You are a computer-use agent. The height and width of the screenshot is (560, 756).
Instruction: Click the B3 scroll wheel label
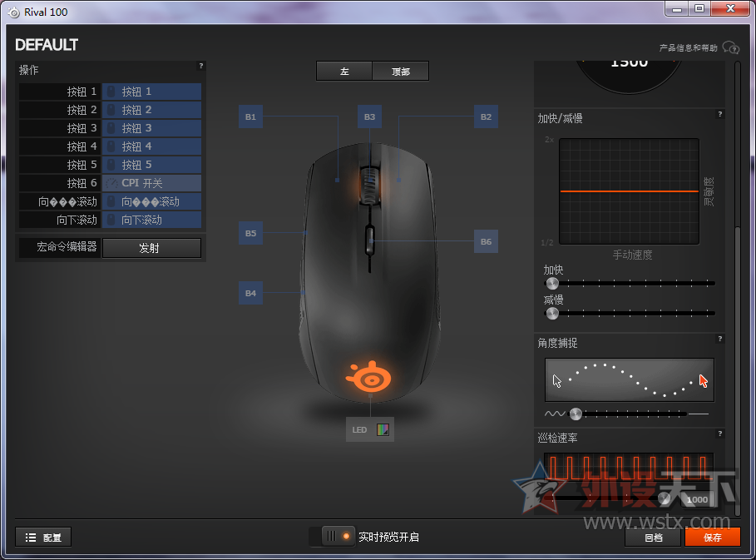click(x=370, y=116)
